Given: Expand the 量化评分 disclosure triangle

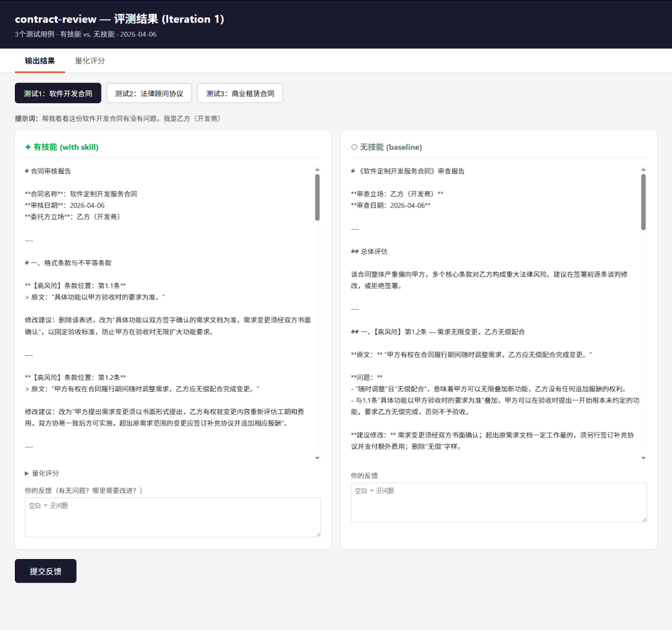Looking at the screenshot, I should [x=27, y=473].
